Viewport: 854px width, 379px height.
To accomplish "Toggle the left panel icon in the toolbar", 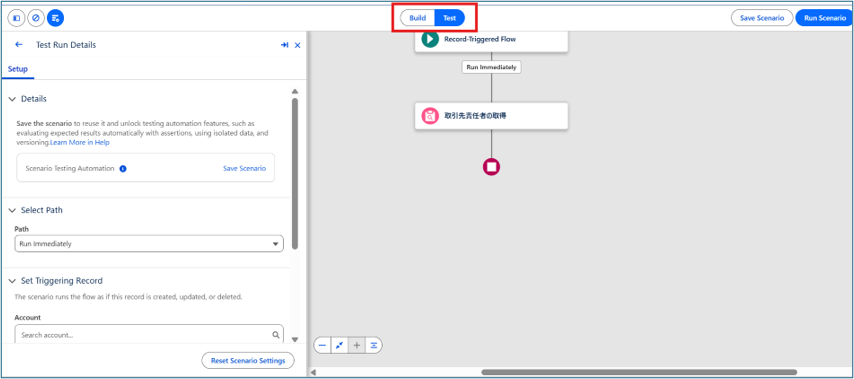I will point(16,18).
